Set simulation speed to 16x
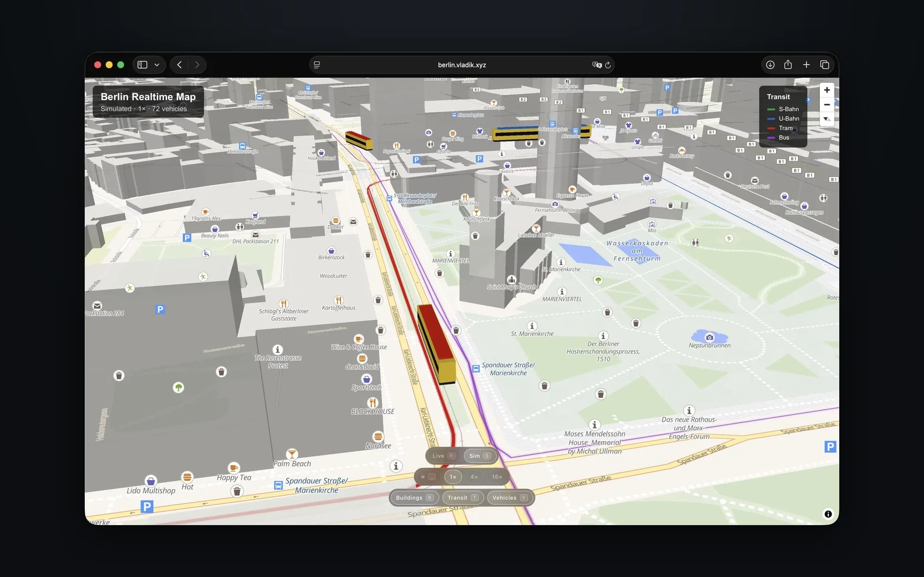This screenshot has width=924, height=577. coord(497,477)
